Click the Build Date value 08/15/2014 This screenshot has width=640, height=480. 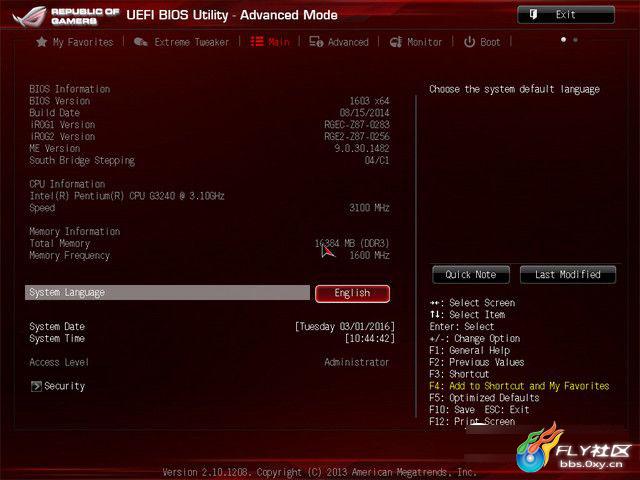[364, 113]
